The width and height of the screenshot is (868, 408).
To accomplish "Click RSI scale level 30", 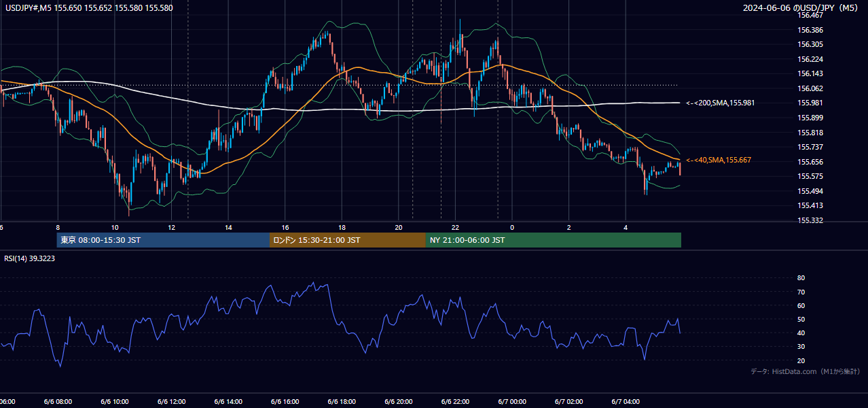I will [801, 347].
